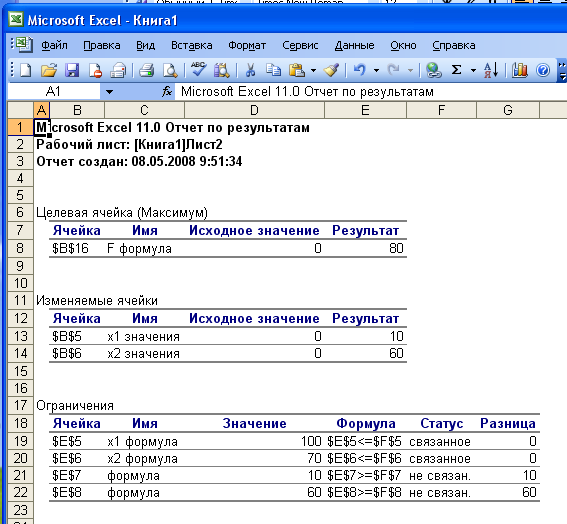Open the Правка menu
The width and height of the screenshot is (567, 524).
(x=102, y=46)
